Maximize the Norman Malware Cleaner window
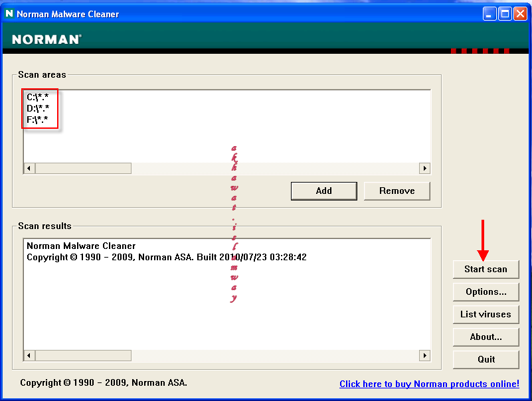Screen dimensions: 532x401 pos(505,14)
